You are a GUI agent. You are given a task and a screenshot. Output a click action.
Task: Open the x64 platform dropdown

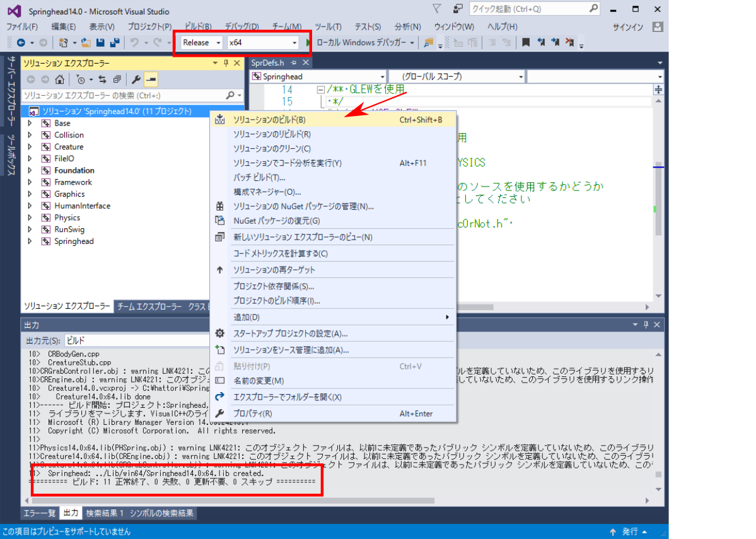pyautogui.click(x=262, y=43)
